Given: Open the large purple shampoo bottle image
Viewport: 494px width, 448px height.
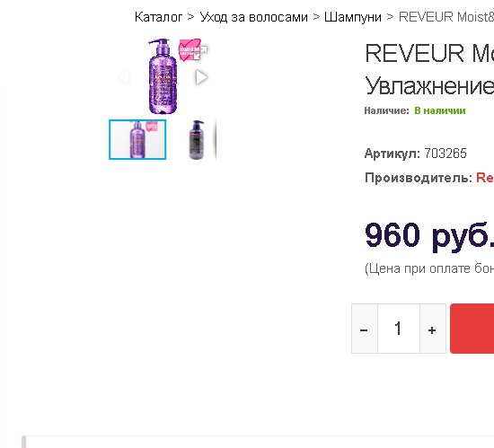Looking at the screenshot, I should coord(163,76).
